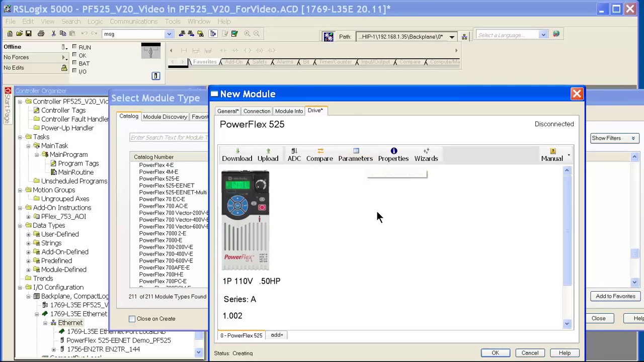Toggle the Controller Organizer toolbar icon
Image resolution: width=644 pixels, height=362 pixels.
pyautogui.click(x=213, y=34)
